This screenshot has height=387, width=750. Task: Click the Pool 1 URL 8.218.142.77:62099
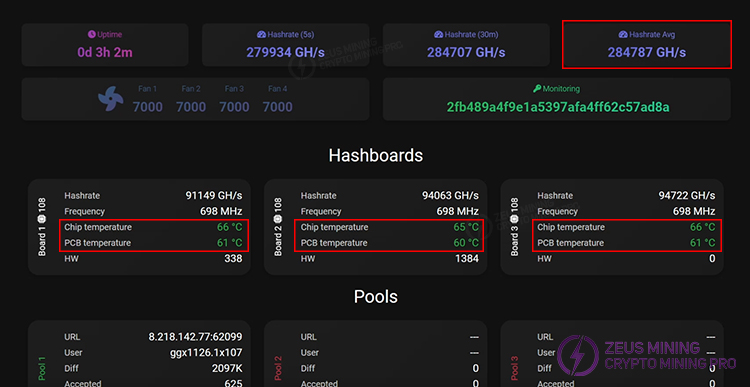(x=195, y=337)
